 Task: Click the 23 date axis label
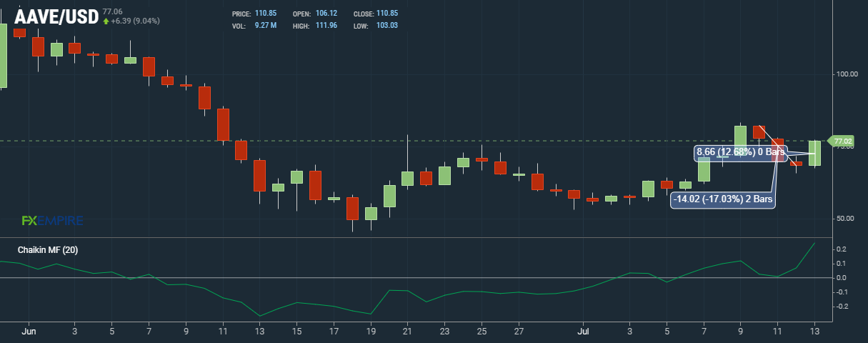(445, 332)
